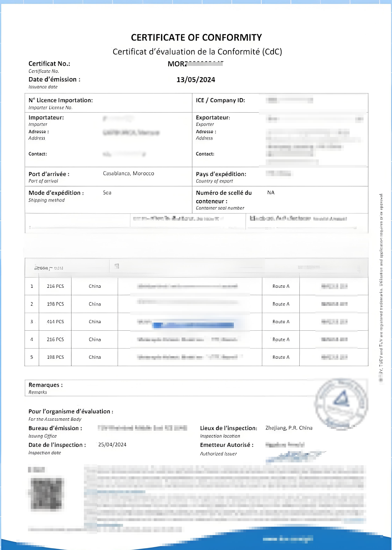This screenshot has height=550, width=392.
Task: Click the Contact label in the Importateur cell
Action: (38, 154)
